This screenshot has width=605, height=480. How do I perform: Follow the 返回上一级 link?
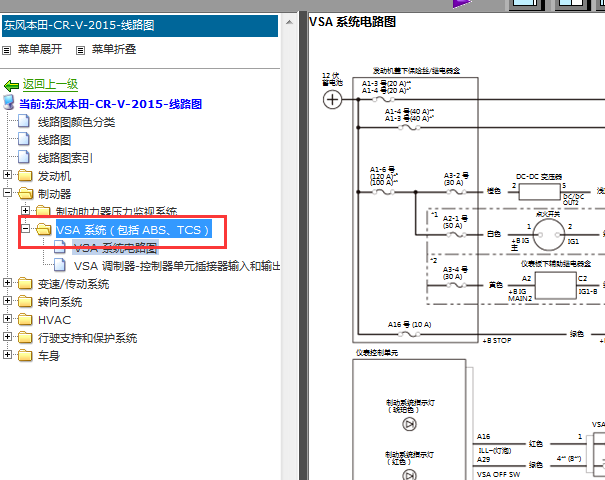(51, 84)
